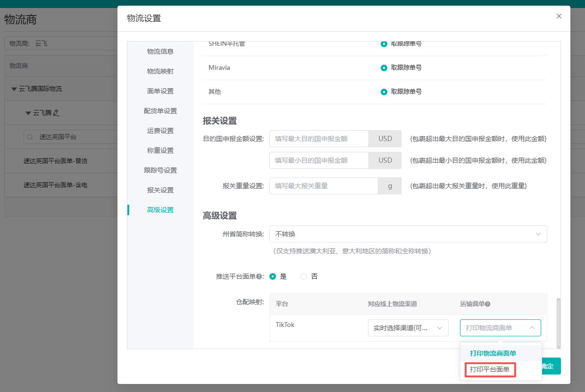The image size is (585, 392).
Task: Open the 跟踪号设置 sidebar tab
Action: coord(160,170)
